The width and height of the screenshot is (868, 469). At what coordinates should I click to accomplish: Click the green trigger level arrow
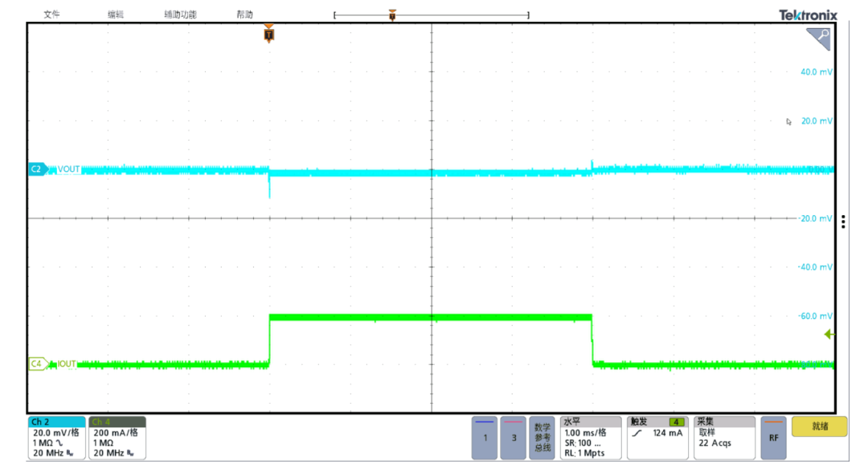click(829, 335)
